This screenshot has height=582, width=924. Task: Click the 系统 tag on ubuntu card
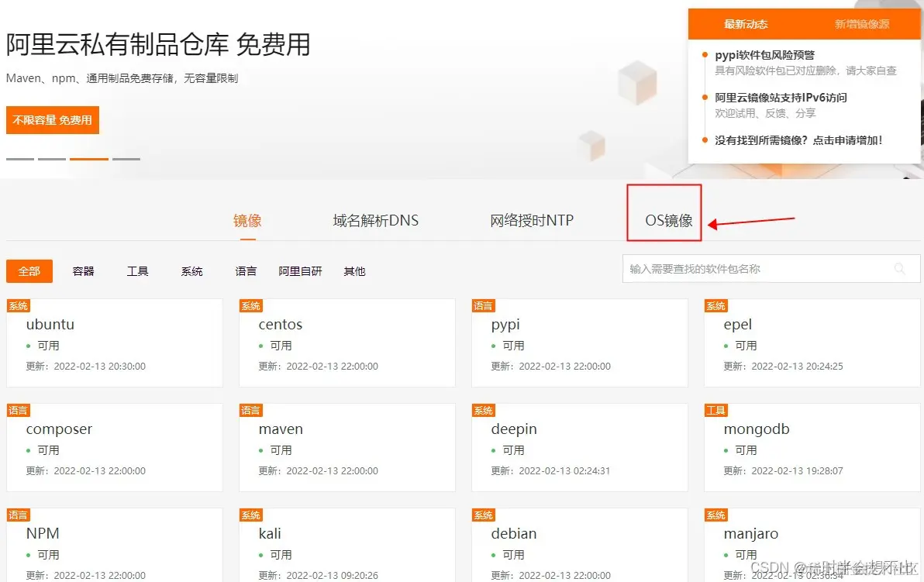(x=19, y=306)
